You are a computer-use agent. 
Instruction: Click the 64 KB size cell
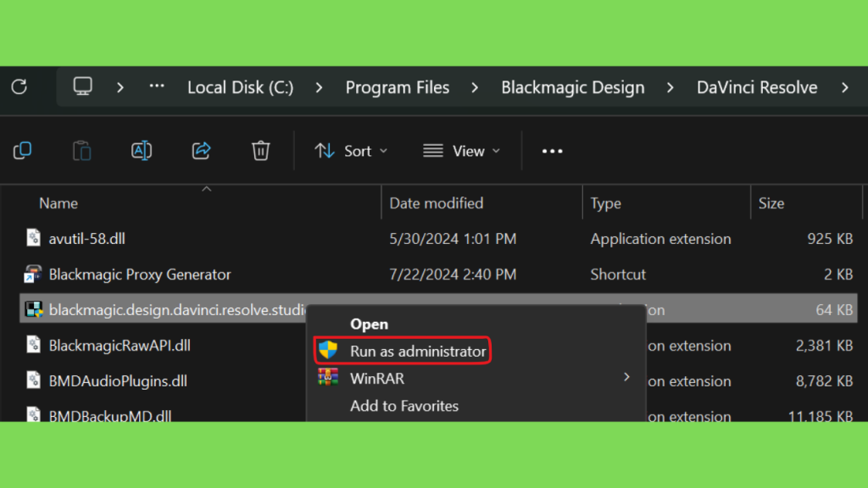(x=834, y=310)
